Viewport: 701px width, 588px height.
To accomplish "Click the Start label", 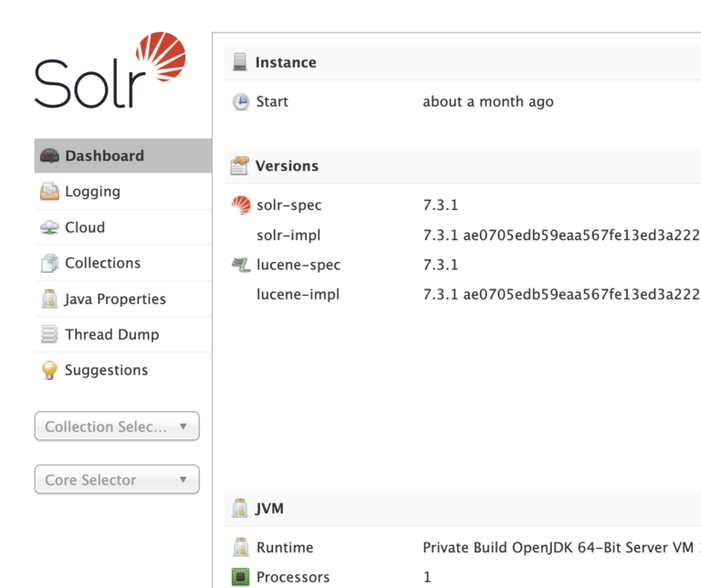I will (272, 102).
